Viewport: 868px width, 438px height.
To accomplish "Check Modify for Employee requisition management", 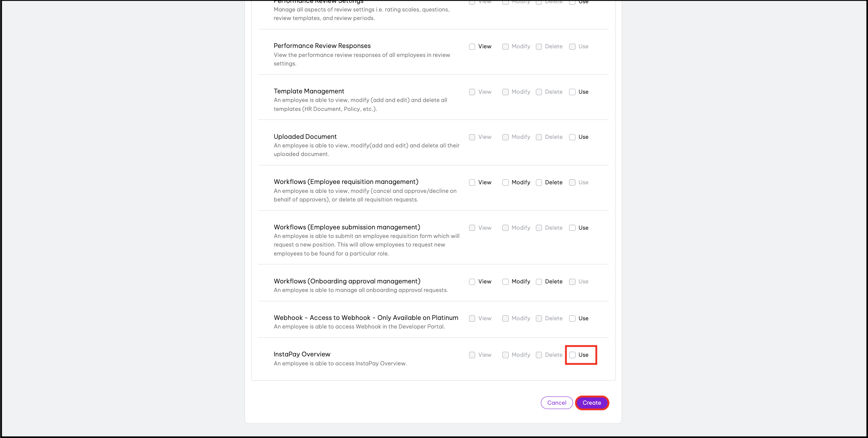I will (x=505, y=182).
